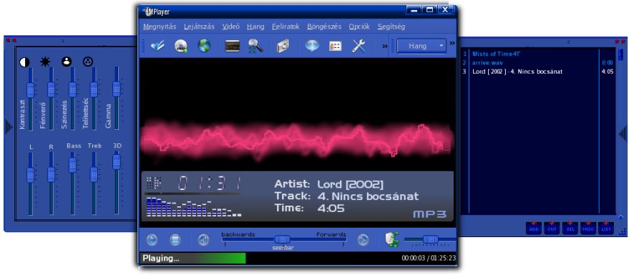
Task: Expand the main toolbar overflow chevron
Action: coord(385,46)
